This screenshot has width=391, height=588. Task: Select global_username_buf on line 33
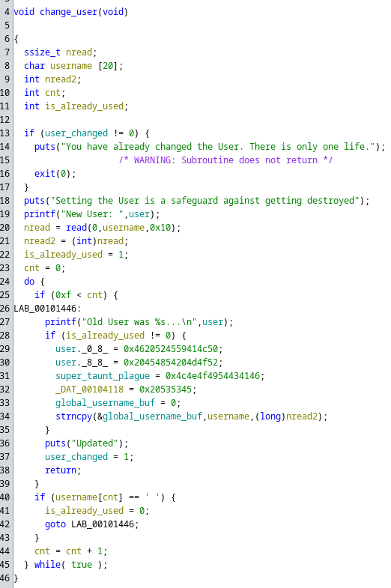(x=106, y=403)
